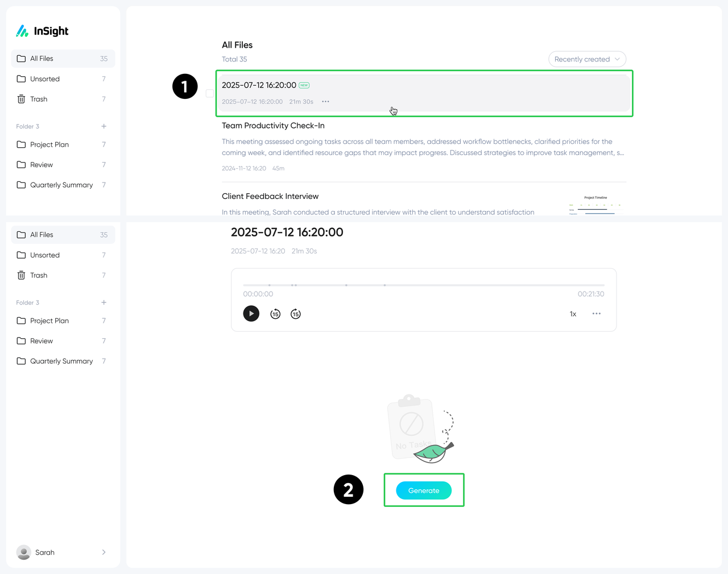The height and width of the screenshot is (574, 728).
Task: Rewind audio 15 seconds
Action: pyautogui.click(x=275, y=314)
